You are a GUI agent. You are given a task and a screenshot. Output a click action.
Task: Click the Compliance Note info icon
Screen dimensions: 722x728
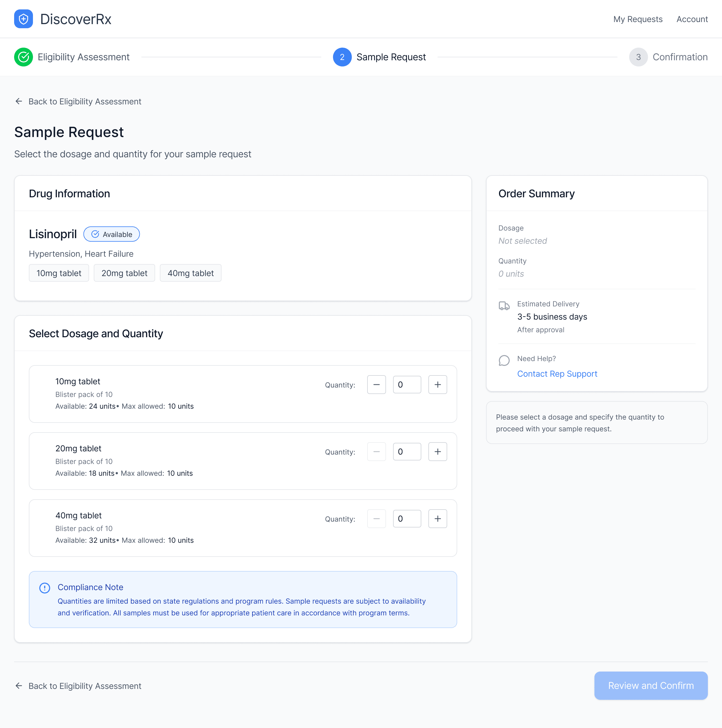(44, 587)
